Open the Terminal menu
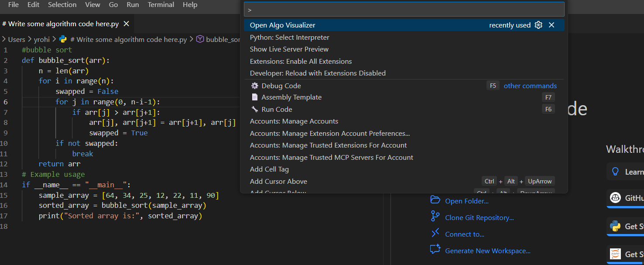The image size is (644, 265). (x=161, y=5)
